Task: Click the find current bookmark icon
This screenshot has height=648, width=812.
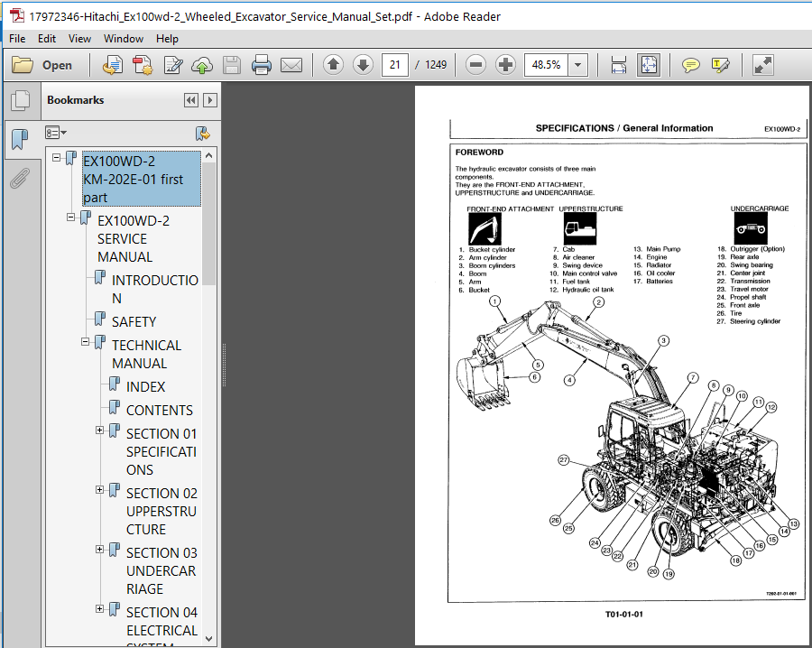Action: (x=202, y=134)
